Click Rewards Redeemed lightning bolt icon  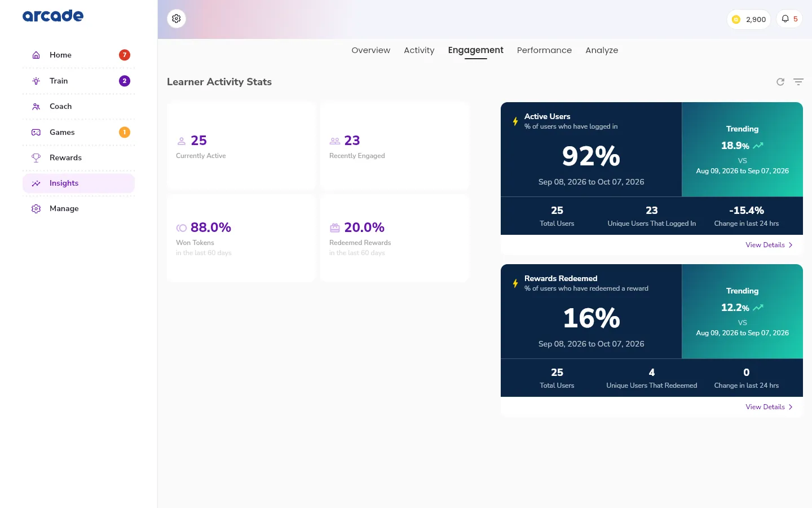coord(515,283)
